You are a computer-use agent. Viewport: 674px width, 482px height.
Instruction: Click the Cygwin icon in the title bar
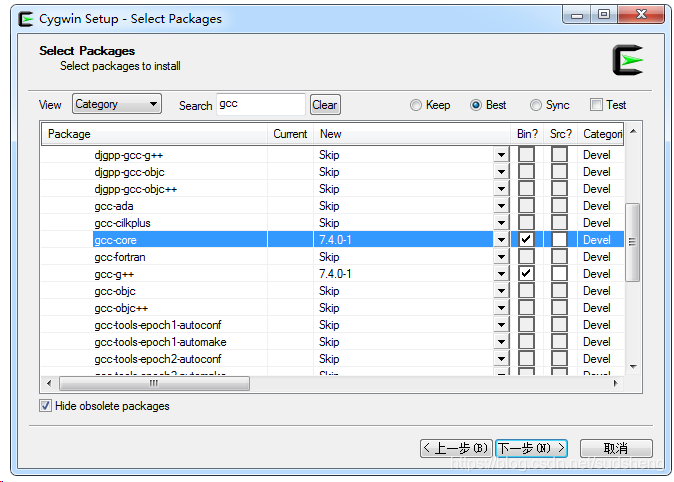click(26, 19)
